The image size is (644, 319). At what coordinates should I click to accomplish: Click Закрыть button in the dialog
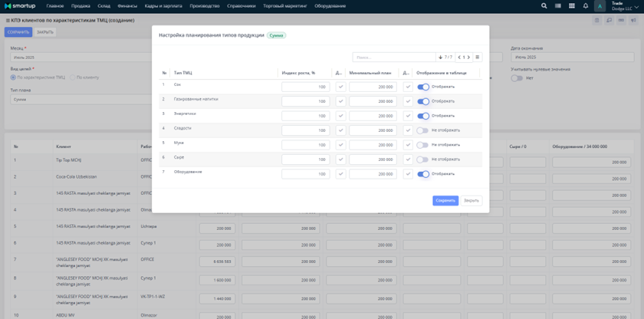pos(472,201)
